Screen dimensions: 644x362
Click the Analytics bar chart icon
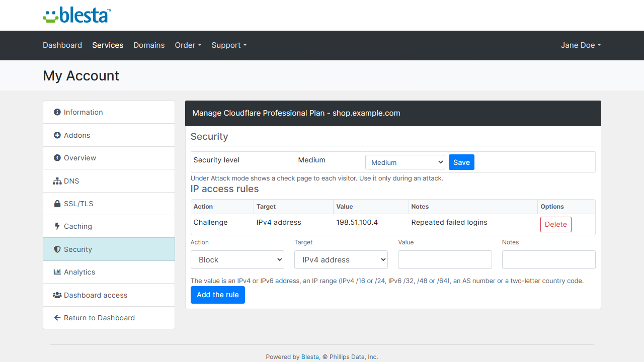pyautogui.click(x=57, y=272)
